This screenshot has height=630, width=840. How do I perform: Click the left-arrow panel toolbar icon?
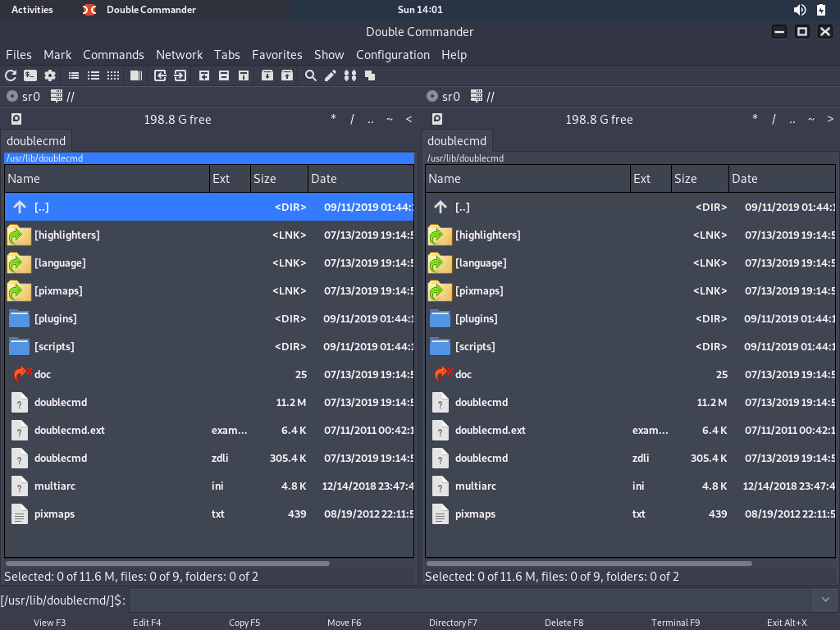tap(160, 75)
